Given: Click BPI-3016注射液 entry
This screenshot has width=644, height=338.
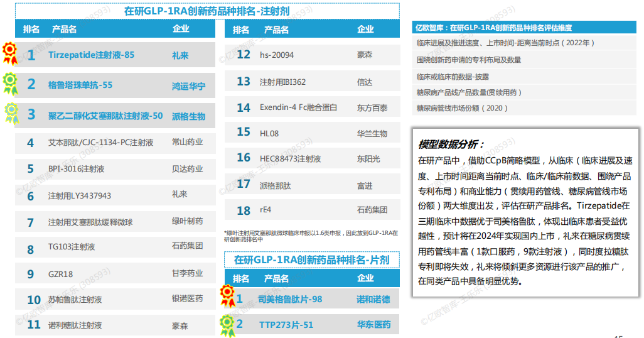Looking at the screenshot, I should [77, 169].
